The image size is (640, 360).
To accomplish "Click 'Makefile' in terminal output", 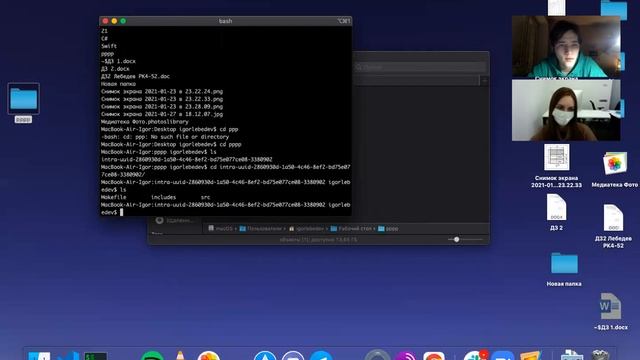I will [x=113, y=197].
